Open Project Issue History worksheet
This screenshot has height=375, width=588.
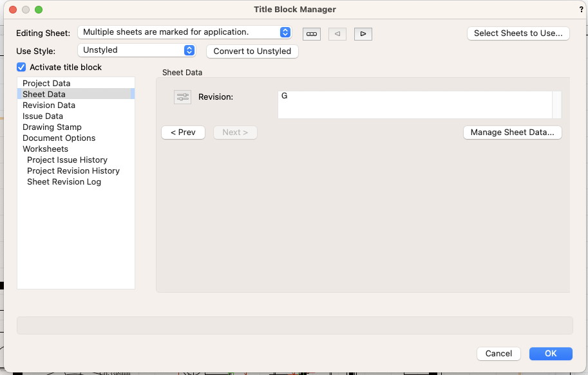tap(67, 160)
